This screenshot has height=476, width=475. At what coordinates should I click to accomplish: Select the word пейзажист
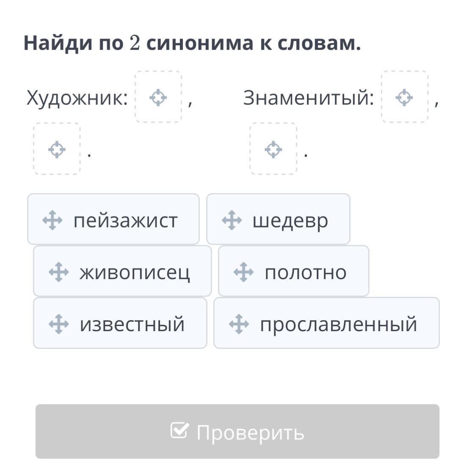pos(125,221)
